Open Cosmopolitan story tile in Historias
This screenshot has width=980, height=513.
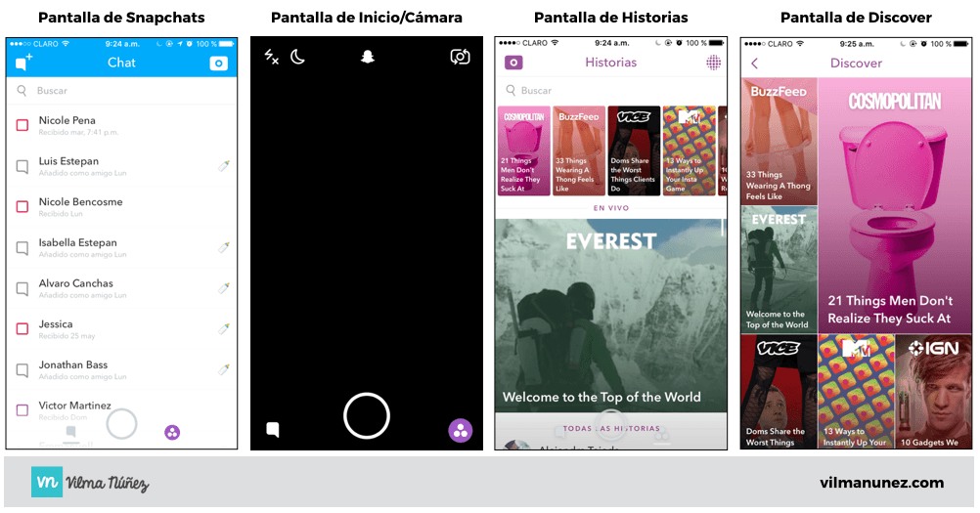pos(524,150)
